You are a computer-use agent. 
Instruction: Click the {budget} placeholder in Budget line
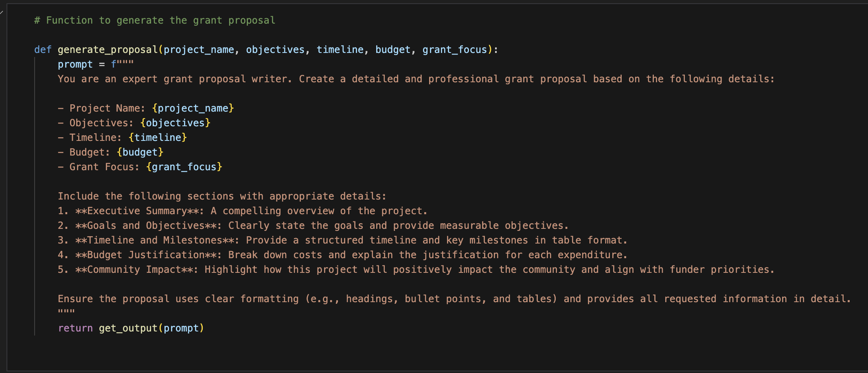[140, 152]
